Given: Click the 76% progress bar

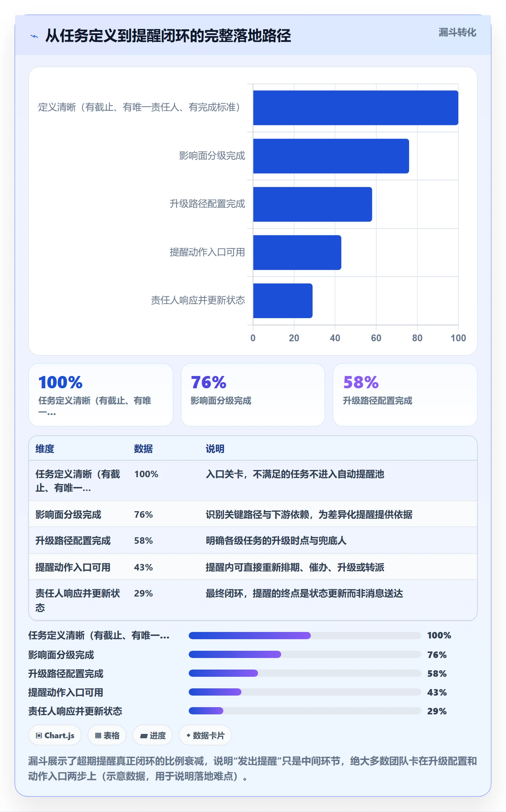Looking at the screenshot, I should (305, 654).
